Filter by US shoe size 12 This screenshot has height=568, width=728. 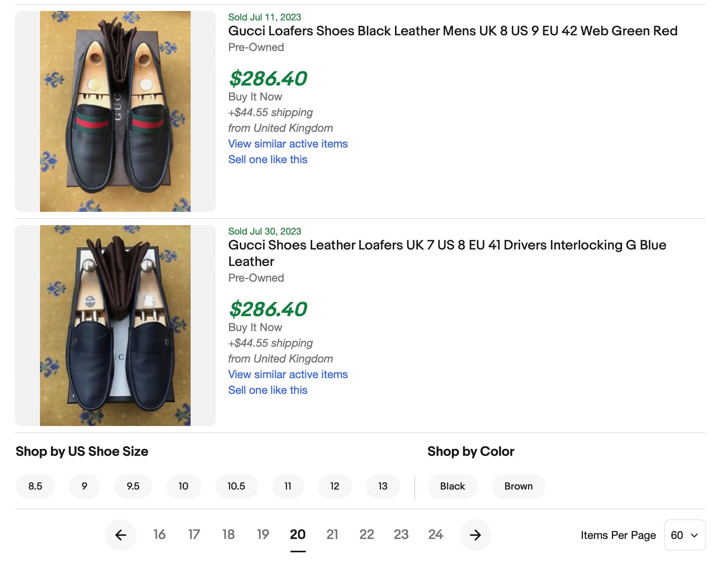[335, 486]
